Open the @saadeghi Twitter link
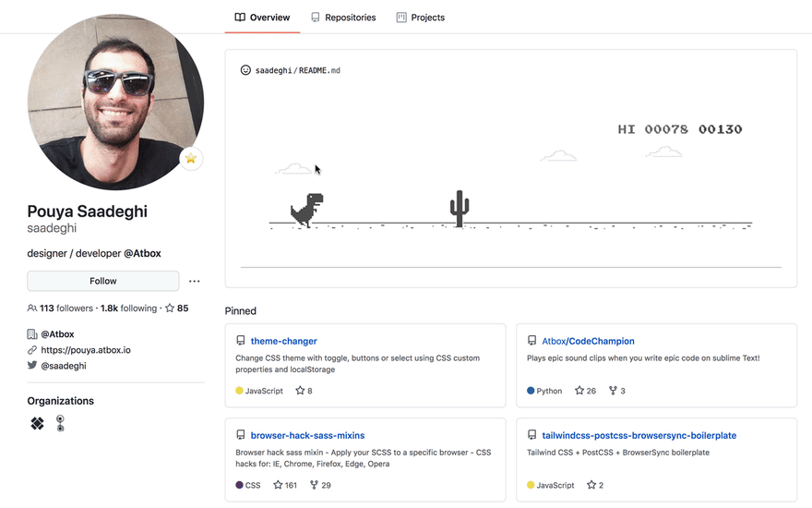 (x=64, y=366)
